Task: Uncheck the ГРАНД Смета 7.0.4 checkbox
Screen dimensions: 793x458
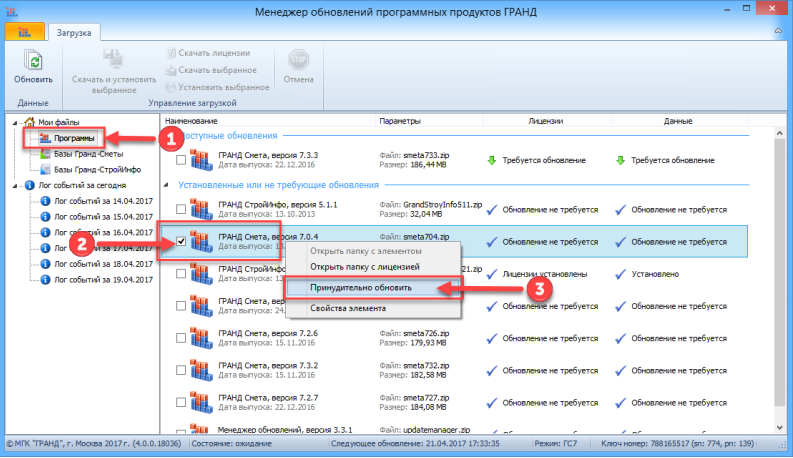Action: (x=181, y=241)
